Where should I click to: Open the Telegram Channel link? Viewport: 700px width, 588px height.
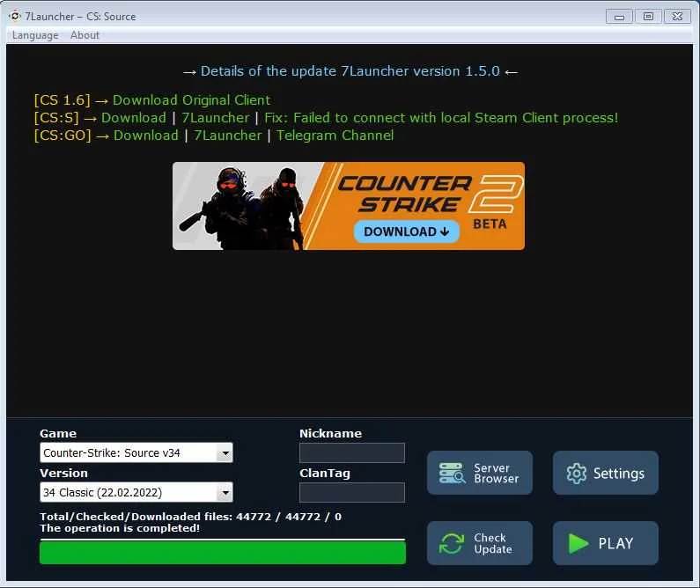[x=335, y=136]
